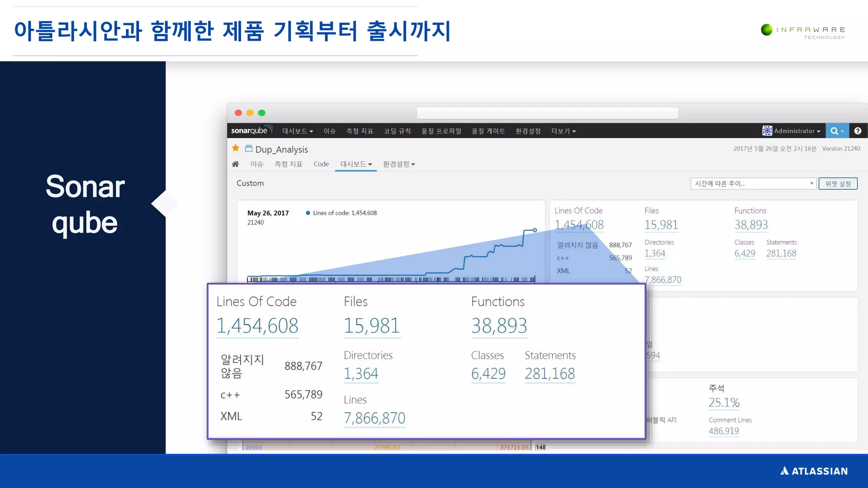Click the Atlassian logo in the footer
The width and height of the screenshot is (868, 488).
(x=814, y=471)
